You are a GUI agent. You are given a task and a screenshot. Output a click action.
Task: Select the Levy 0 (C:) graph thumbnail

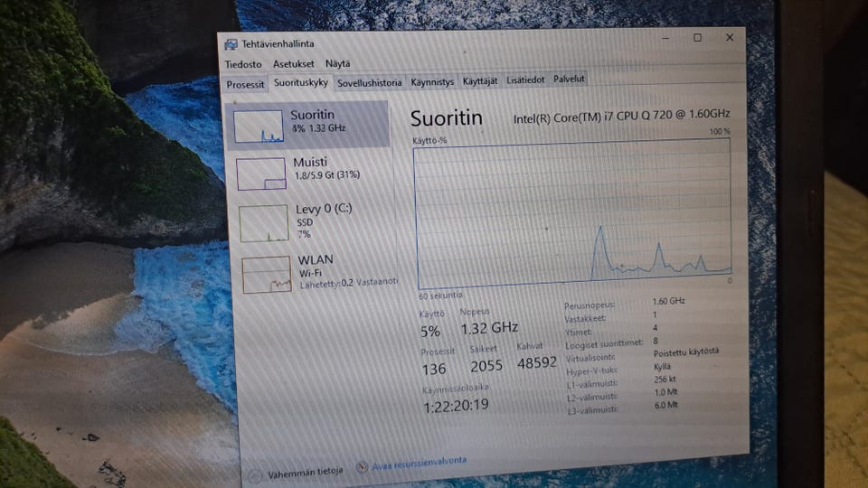tap(264, 223)
